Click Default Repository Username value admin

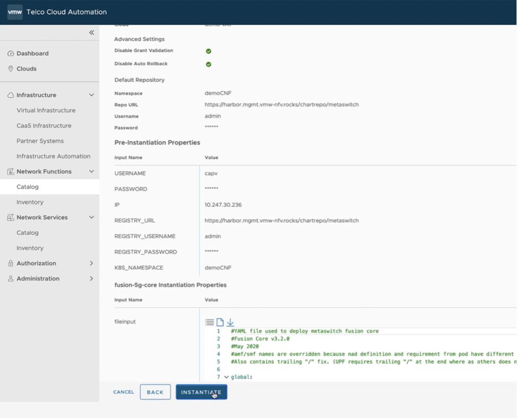tap(212, 116)
